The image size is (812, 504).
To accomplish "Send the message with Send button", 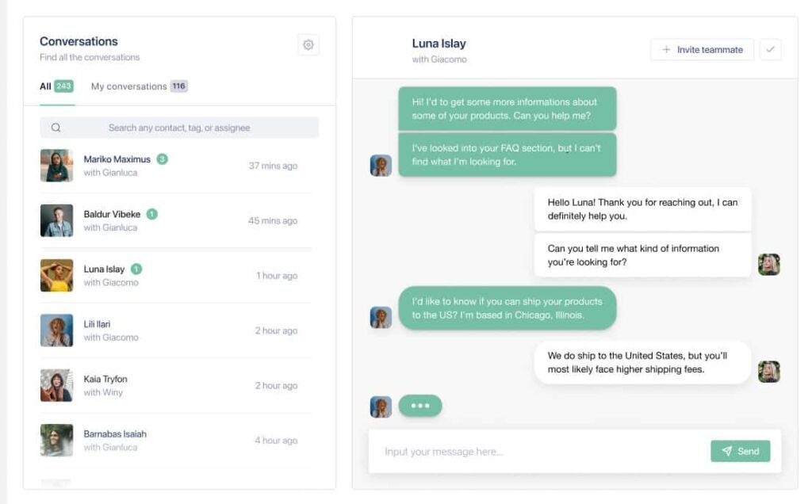I will (740, 451).
